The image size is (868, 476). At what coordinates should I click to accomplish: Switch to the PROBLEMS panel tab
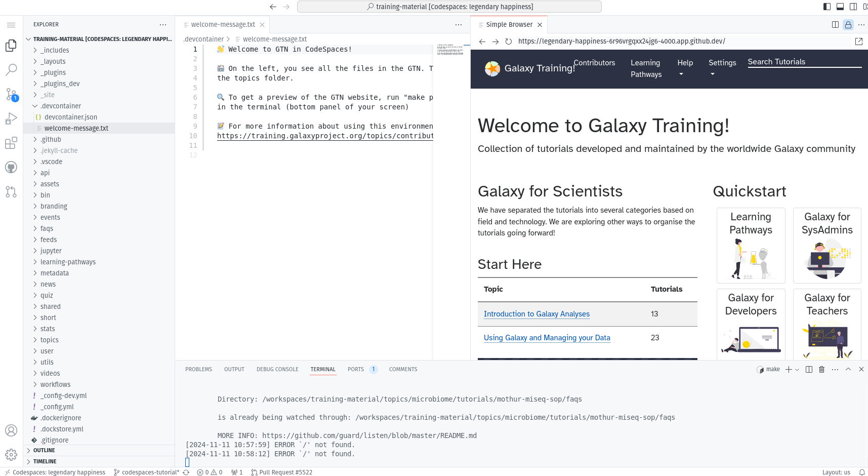(x=198, y=369)
